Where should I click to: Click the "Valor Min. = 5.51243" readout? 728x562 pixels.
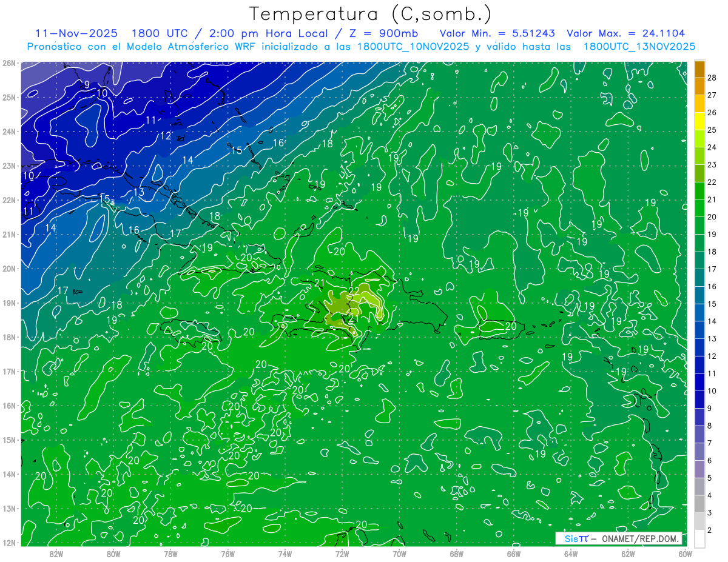click(x=498, y=33)
